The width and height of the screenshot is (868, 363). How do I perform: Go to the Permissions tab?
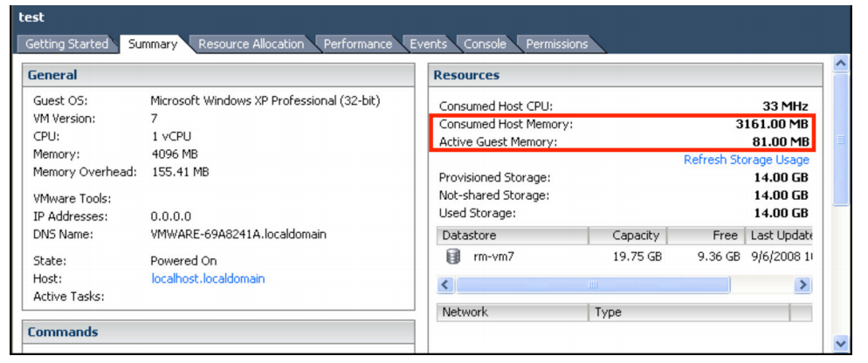tap(556, 44)
